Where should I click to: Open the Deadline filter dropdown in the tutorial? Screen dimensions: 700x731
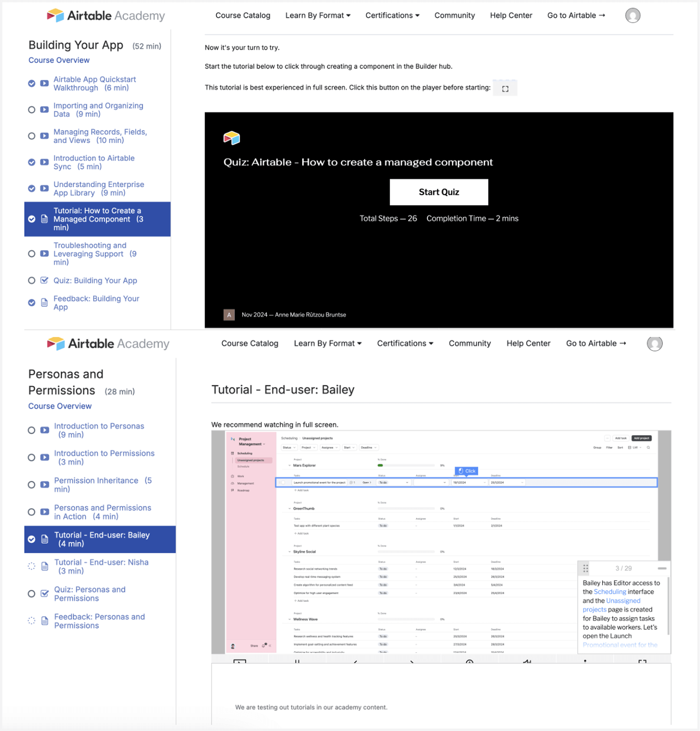[x=369, y=448]
